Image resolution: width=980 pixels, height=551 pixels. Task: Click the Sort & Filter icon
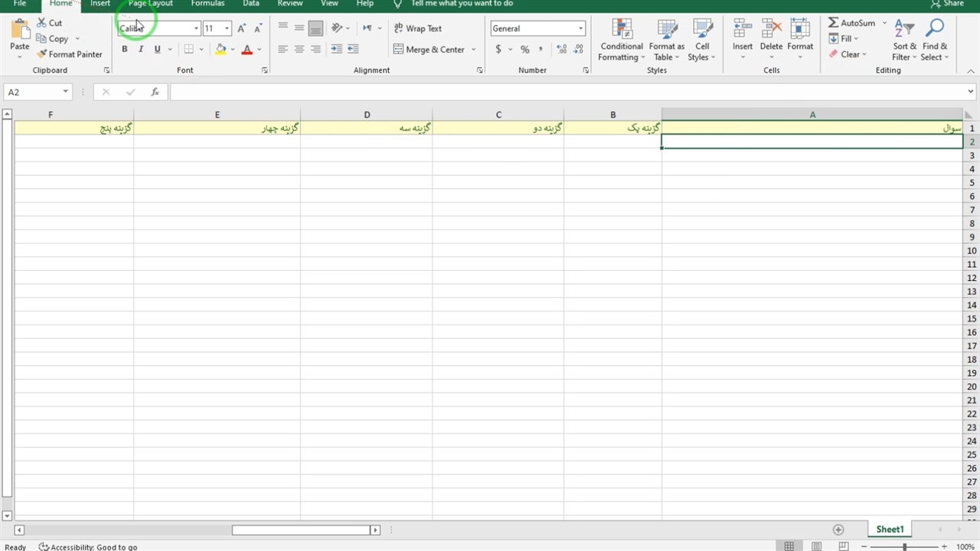pos(904,30)
